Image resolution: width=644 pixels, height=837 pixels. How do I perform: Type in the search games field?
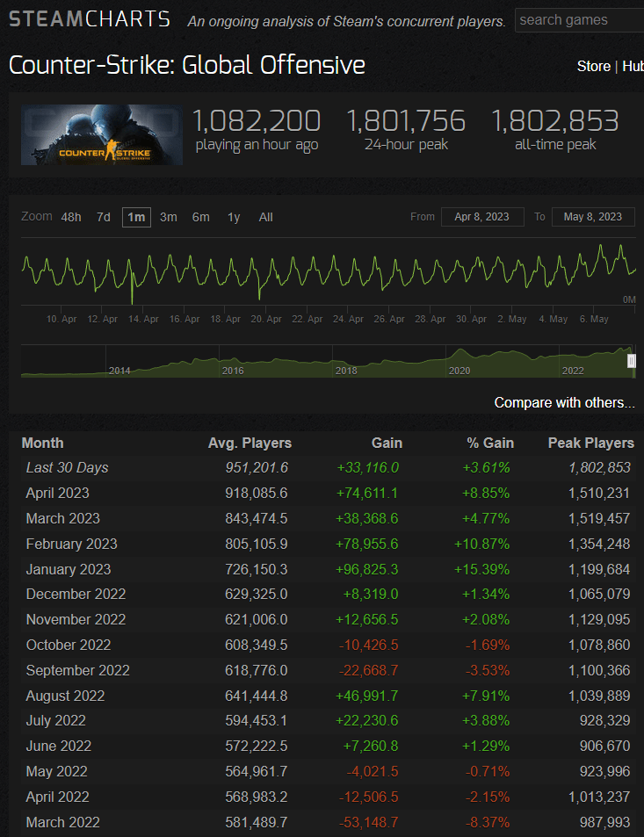580,19
